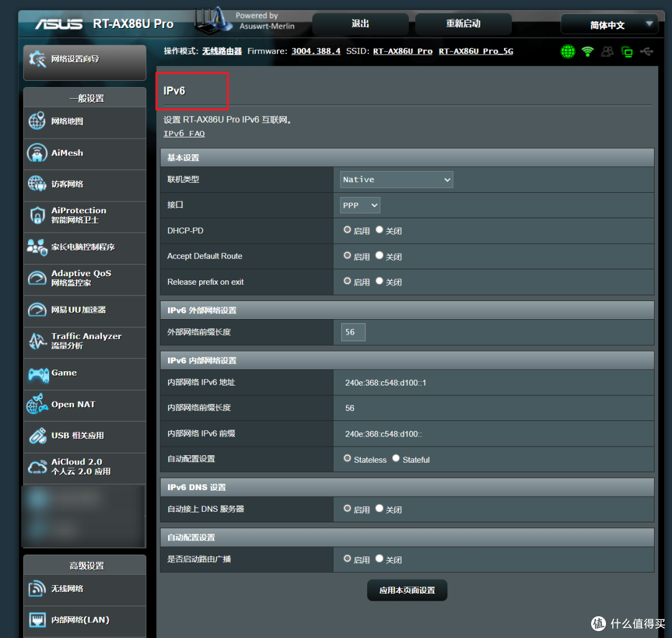This screenshot has width=672, height=638.
Task: Click the Traffic Analyzer icon
Action: (37, 341)
